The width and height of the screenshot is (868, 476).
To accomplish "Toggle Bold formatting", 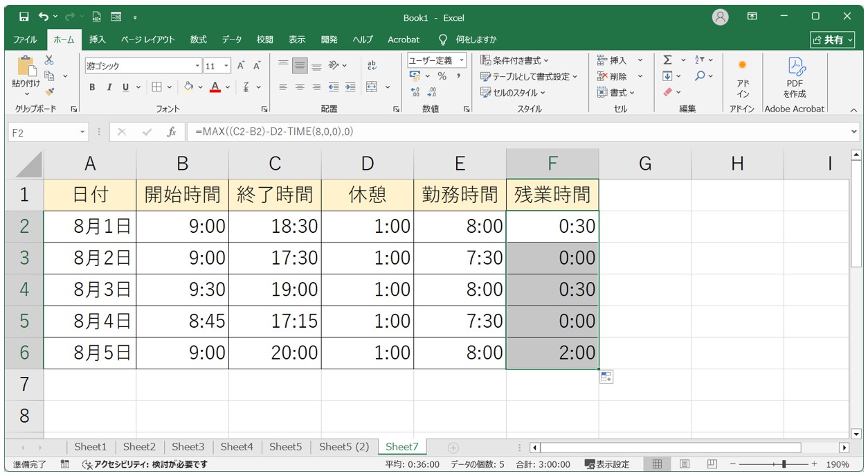I will point(92,87).
